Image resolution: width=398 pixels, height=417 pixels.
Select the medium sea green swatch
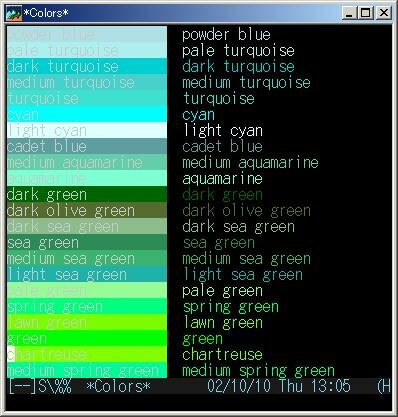pos(87,258)
